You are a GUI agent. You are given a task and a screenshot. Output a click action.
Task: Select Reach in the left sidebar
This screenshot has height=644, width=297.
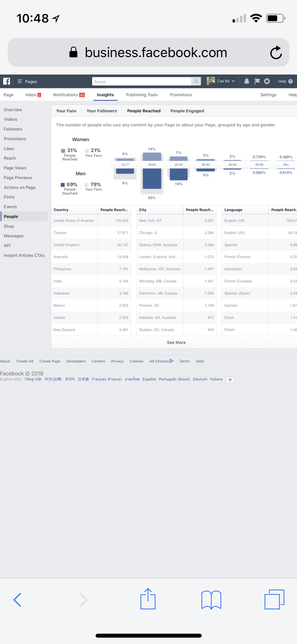point(10,158)
